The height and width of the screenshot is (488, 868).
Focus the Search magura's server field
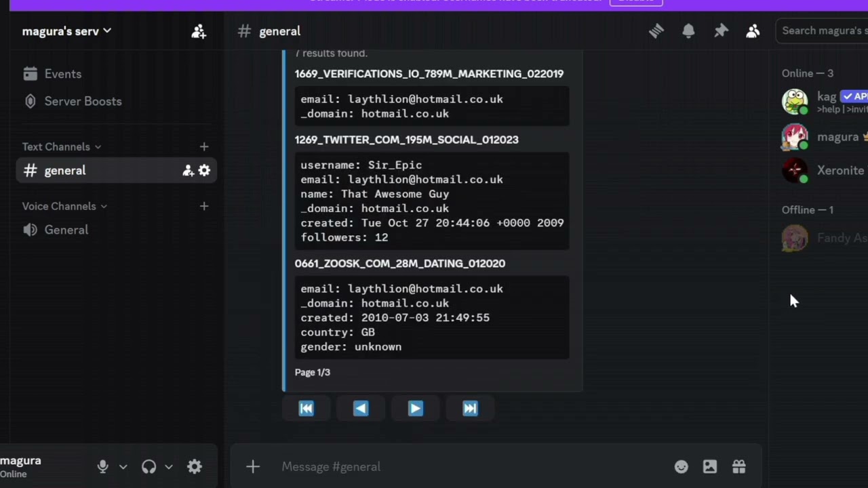pyautogui.click(x=822, y=30)
